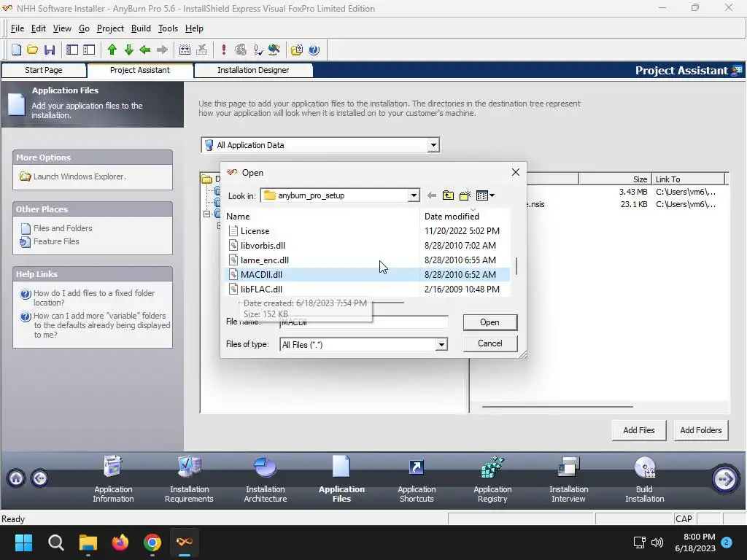The width and height of the screenshot is (747, 560).
Task: Click the green up arrow toolbar icon
Action: [112, 50]
